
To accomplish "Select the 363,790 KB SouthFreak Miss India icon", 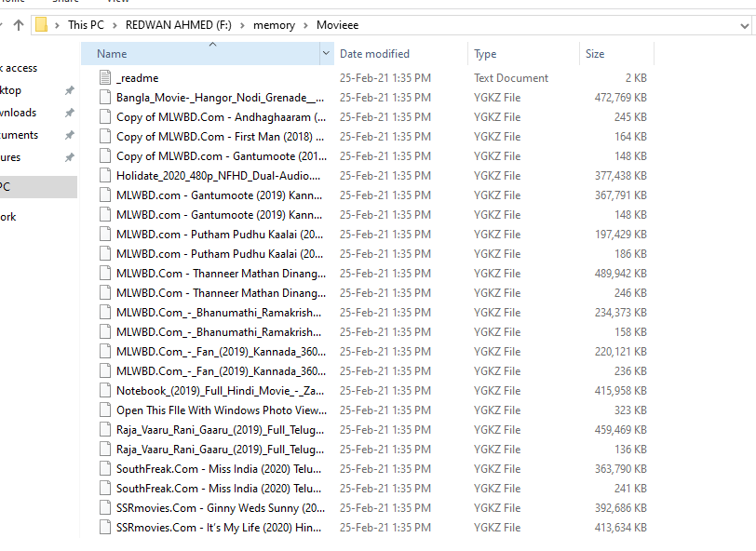I will pyautogui.click(x=105, y=468).
